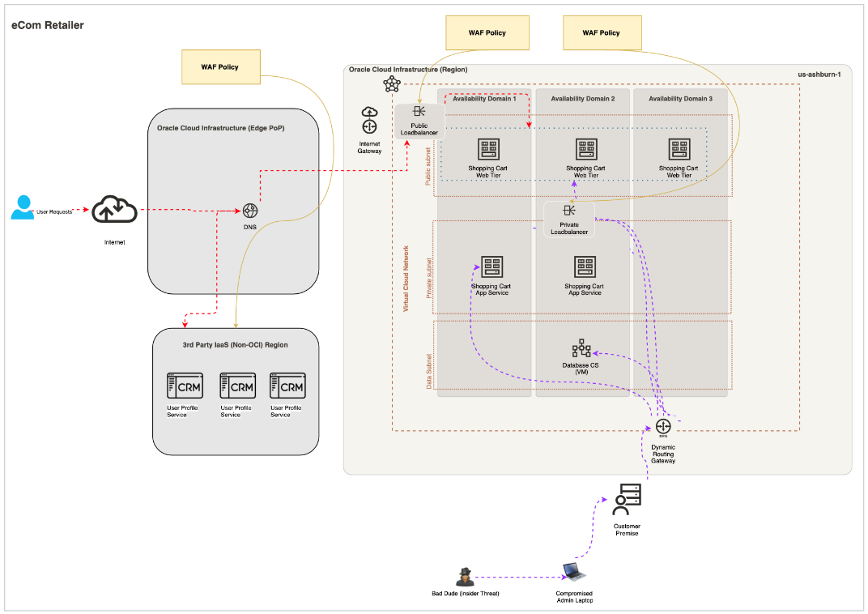Select the Internet Gateway icon

click(x=369, y=120)
